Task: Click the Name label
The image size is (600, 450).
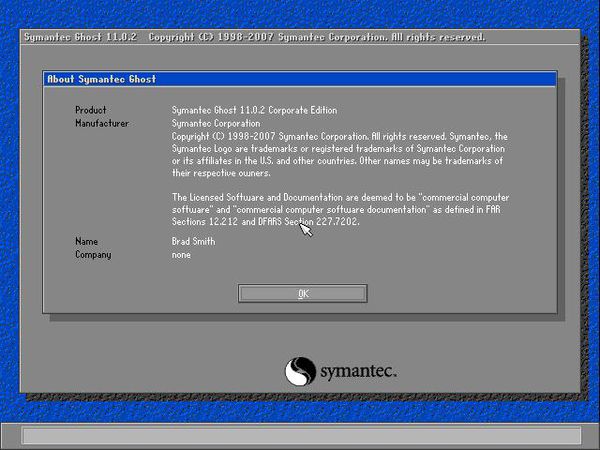Action: (x=87, y=242)
